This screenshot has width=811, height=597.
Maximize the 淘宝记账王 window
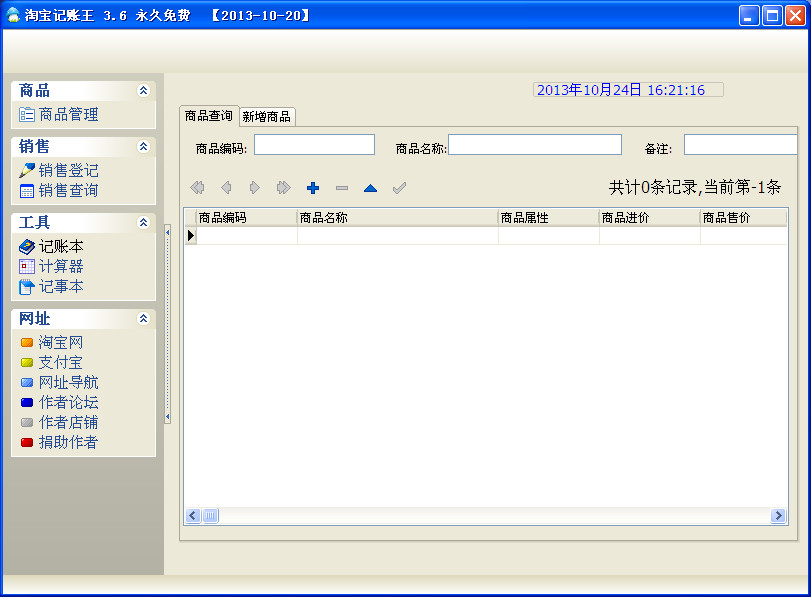772,16
